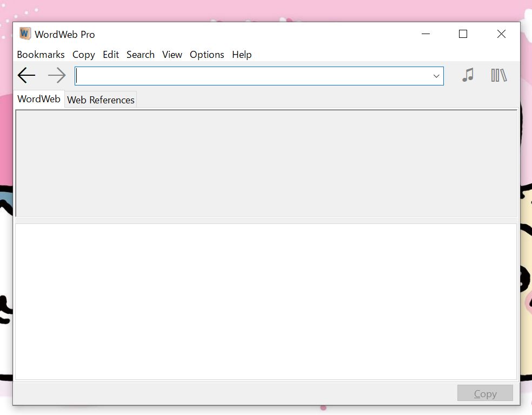Close the WordWeb Pro window
Image resolution: width=532 pixels, height=415 pixels.
[x=501, y=34]
